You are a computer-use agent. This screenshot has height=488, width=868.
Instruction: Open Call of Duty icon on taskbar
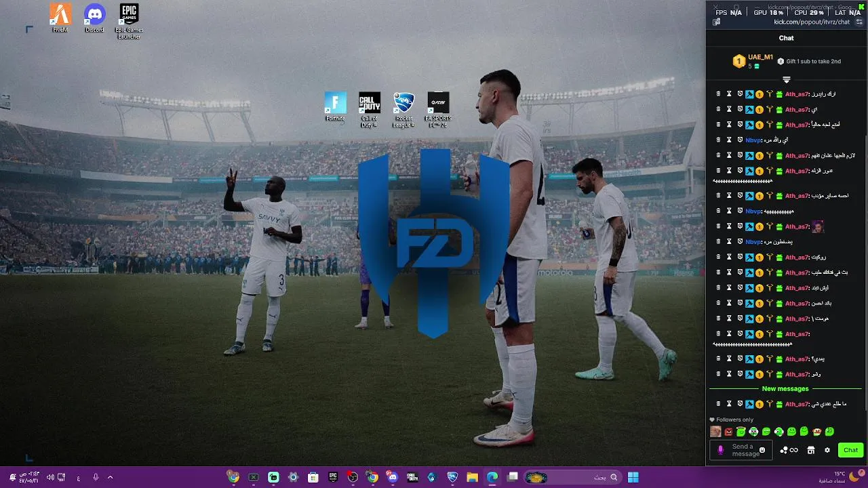coord(412,477)
